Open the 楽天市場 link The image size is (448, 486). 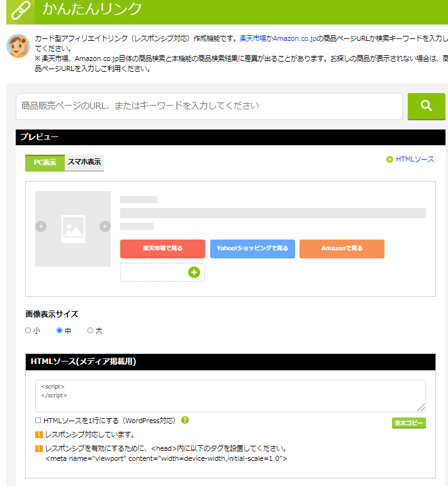coord(252,38)
